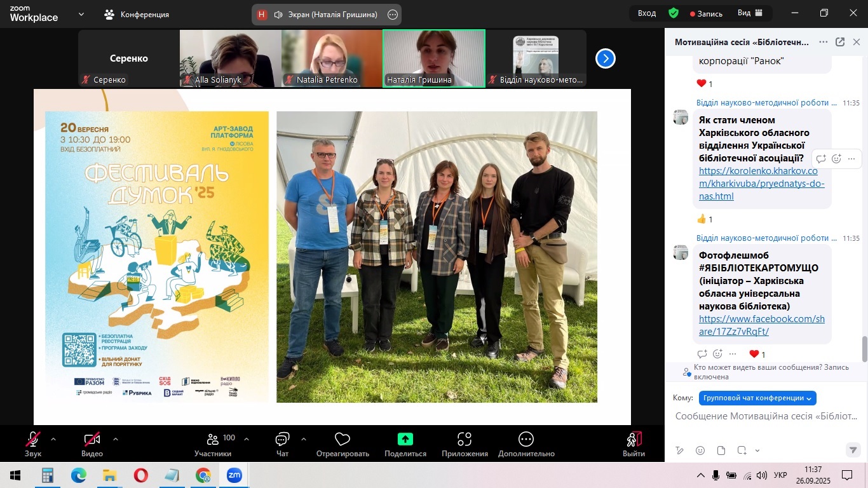
Task: Open the Дополнительно more menu
Action: pos(526,444)
